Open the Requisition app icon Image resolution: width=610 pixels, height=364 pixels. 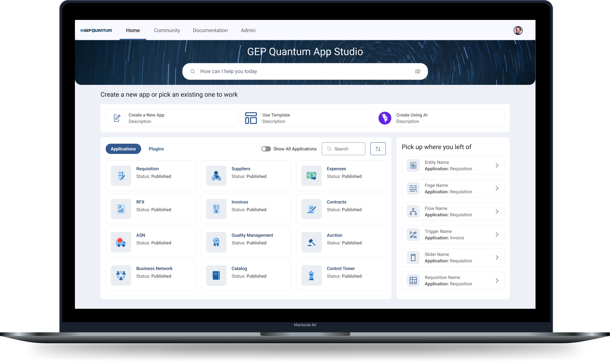coord(121,176)
